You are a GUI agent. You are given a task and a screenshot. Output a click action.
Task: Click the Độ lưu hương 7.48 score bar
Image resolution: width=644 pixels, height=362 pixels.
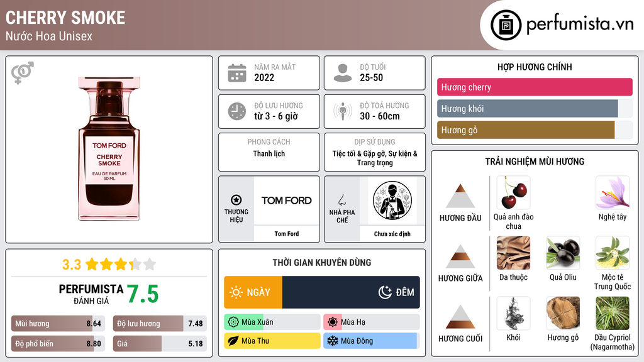(x=160, y=324)
